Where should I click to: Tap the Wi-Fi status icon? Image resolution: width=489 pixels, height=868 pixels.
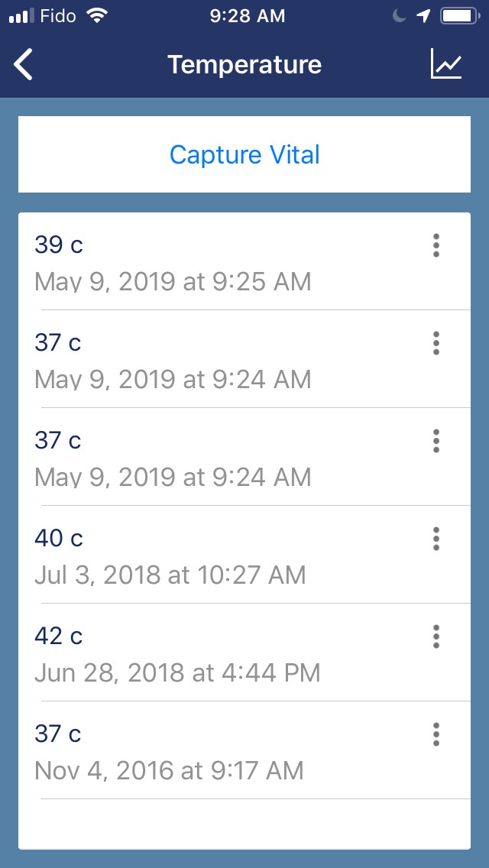(97, 16)
